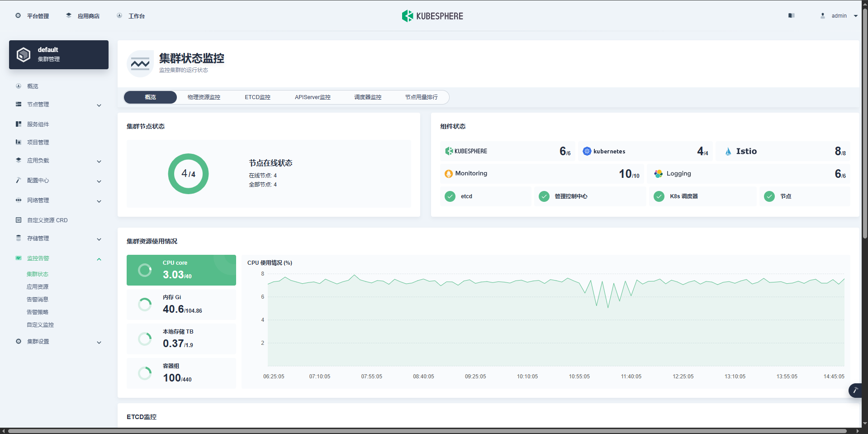Click the 网络管理 sidebar icon
868x434 pixels.
[19, 200]
